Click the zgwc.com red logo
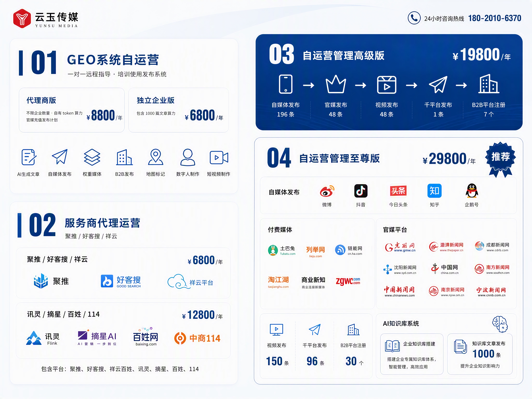 348,281
